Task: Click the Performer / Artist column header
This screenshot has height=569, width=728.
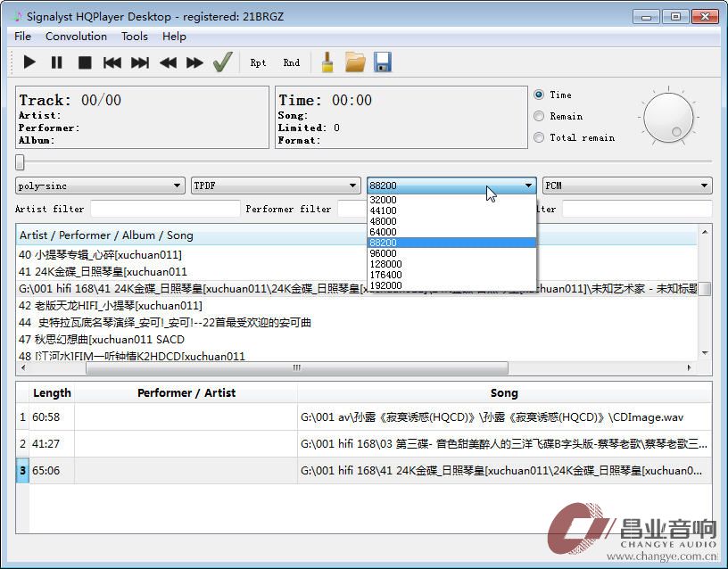Action: pyautogui.click(x=186, y=393)
